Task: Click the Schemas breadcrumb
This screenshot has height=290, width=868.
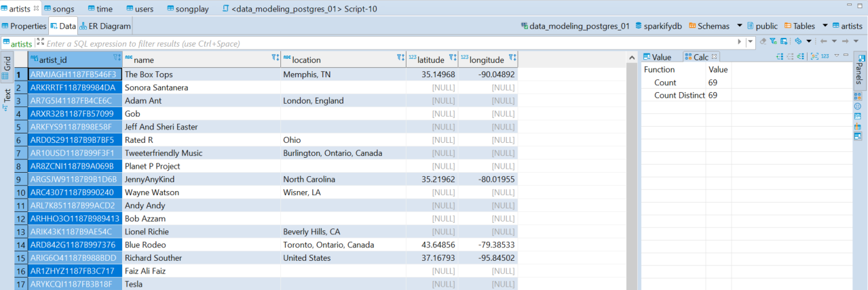Action: coord(709,26)
